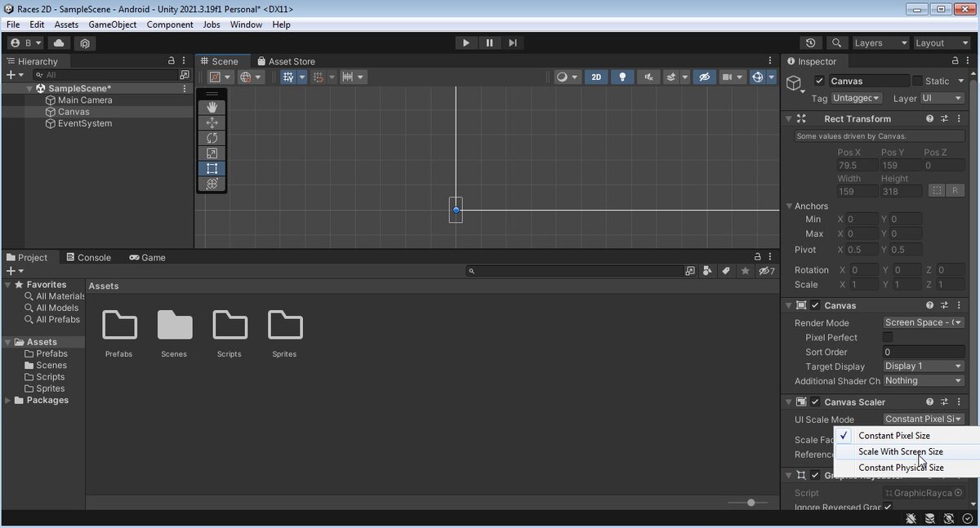This screenshot has width=980, height=528.
Task: Open Undo History icon
Action: tap(810, 43)
